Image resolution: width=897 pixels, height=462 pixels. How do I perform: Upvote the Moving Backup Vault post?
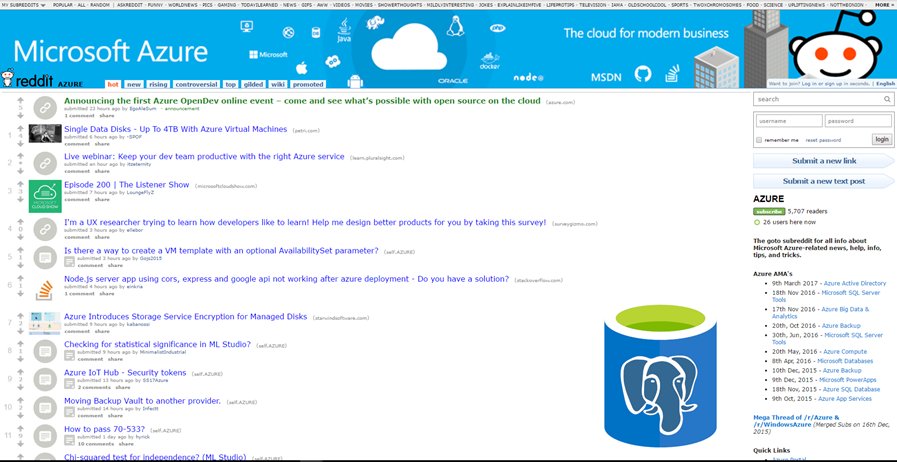pos(21,400)
